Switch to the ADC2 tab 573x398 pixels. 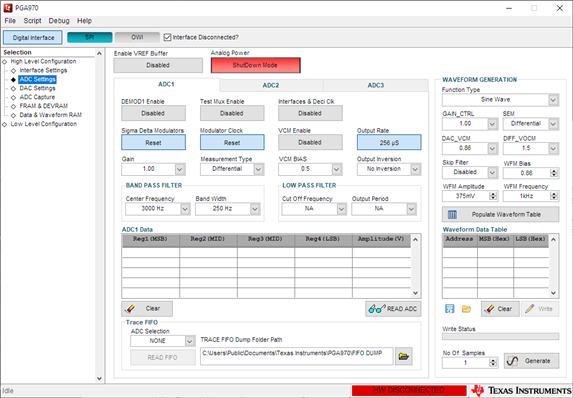(x=271, y=85)
